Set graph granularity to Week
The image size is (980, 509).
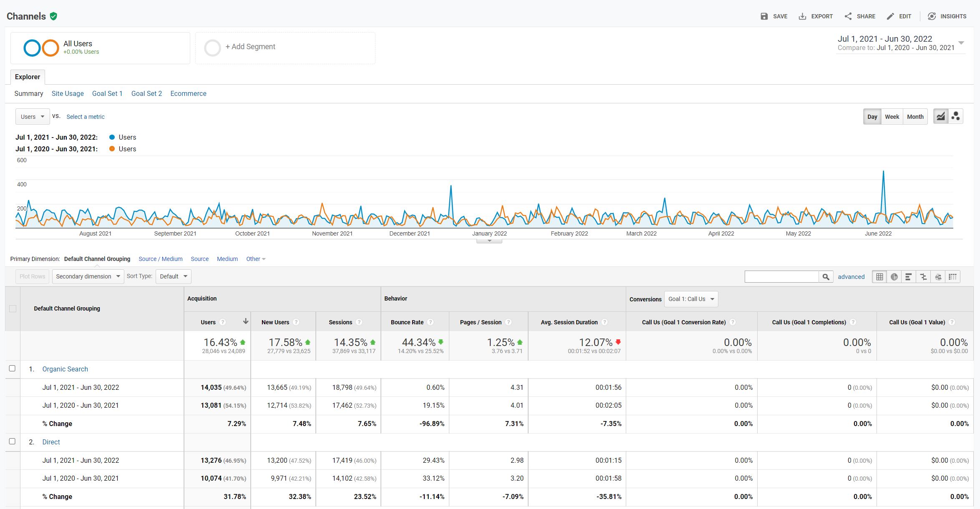pos(892,117)
